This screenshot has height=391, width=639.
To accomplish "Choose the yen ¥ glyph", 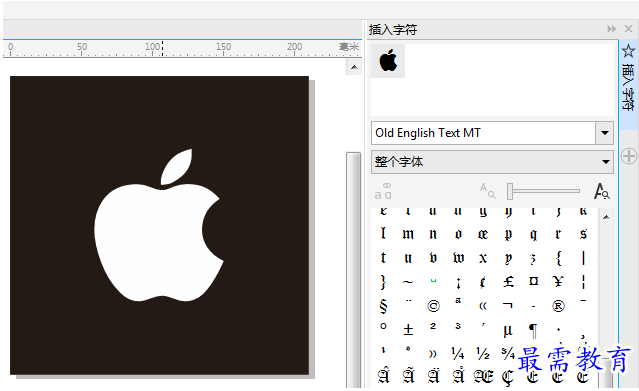I will 558,281.
